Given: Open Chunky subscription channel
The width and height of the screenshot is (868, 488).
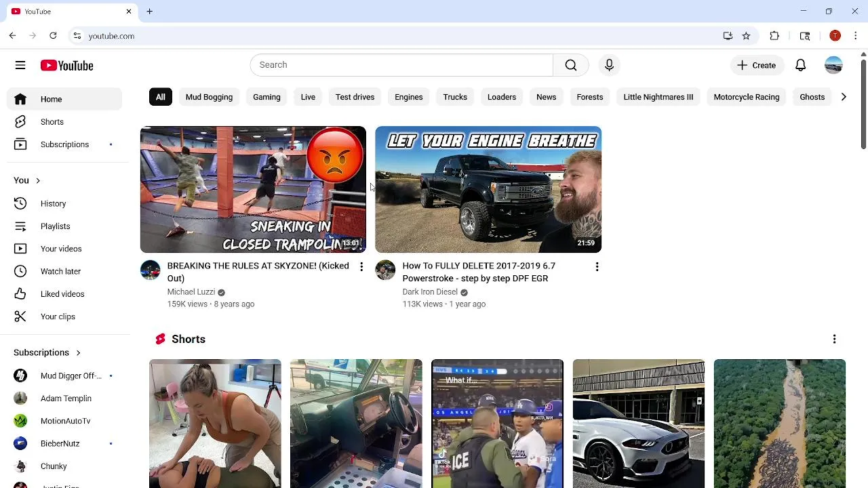Looking at the screenshot, I should tap(64, 466).
